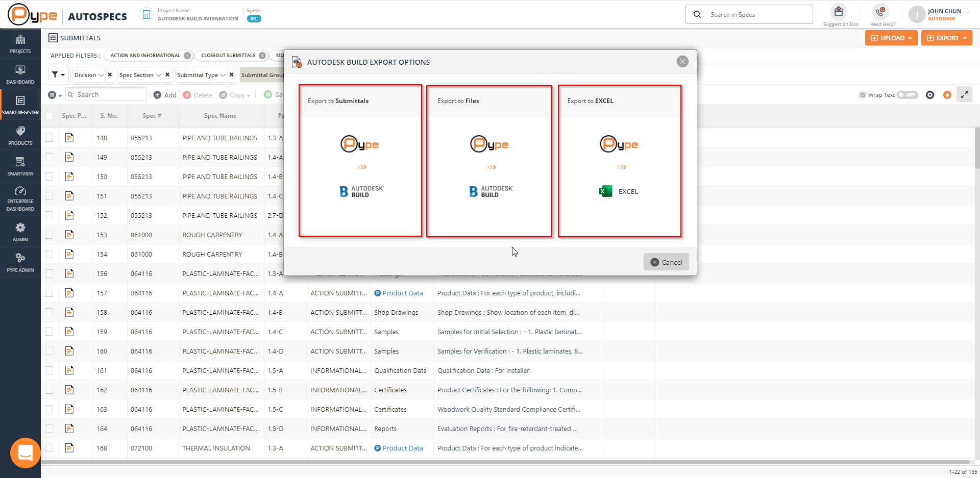980x478 pixels.
Task: Open the funnel filter dropdown
Action: (58, 74)
